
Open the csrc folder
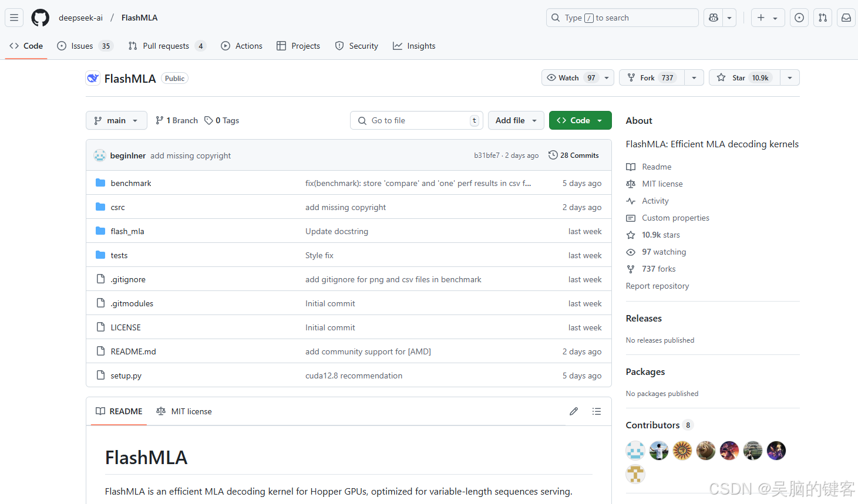[x=117, y=207]
